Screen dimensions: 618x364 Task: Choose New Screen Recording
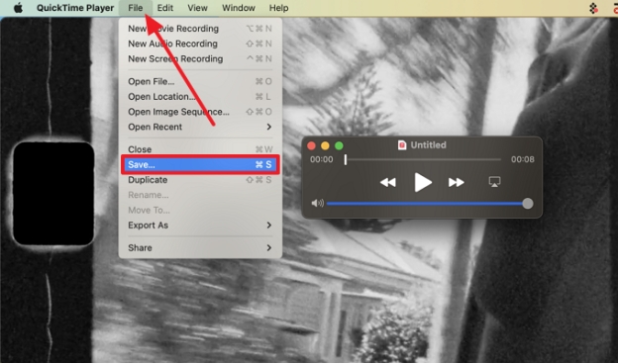pos(200,58)
